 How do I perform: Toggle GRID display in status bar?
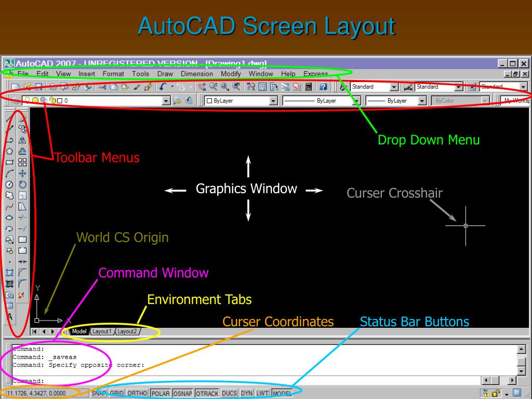[117, 393]
